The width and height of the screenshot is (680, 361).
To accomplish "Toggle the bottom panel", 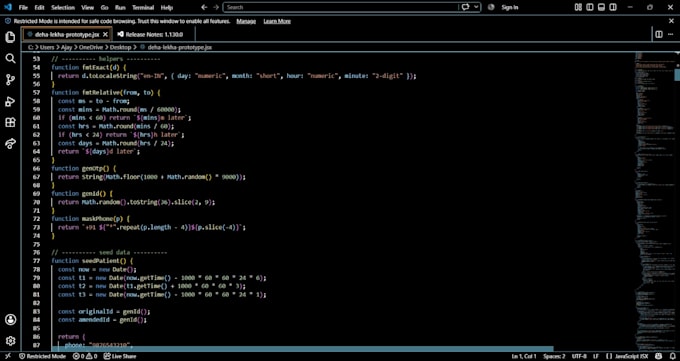I will pos(601,7).
